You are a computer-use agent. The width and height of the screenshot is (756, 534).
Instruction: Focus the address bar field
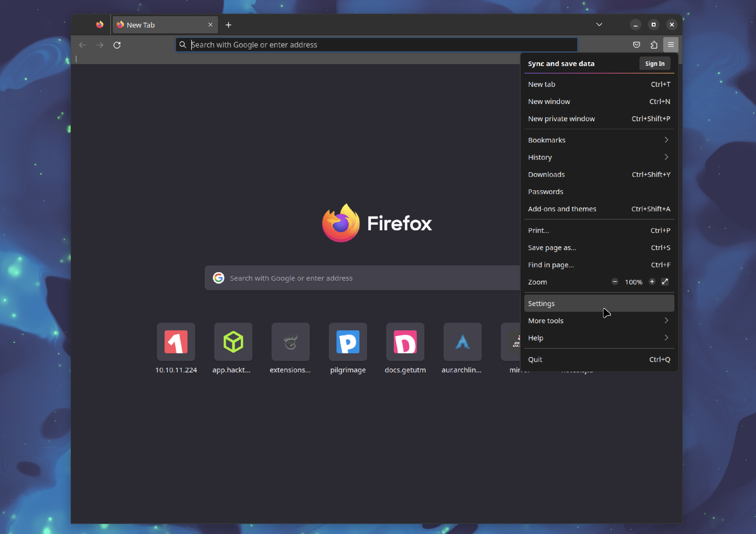pyautogui.click(x=376, y=45)
